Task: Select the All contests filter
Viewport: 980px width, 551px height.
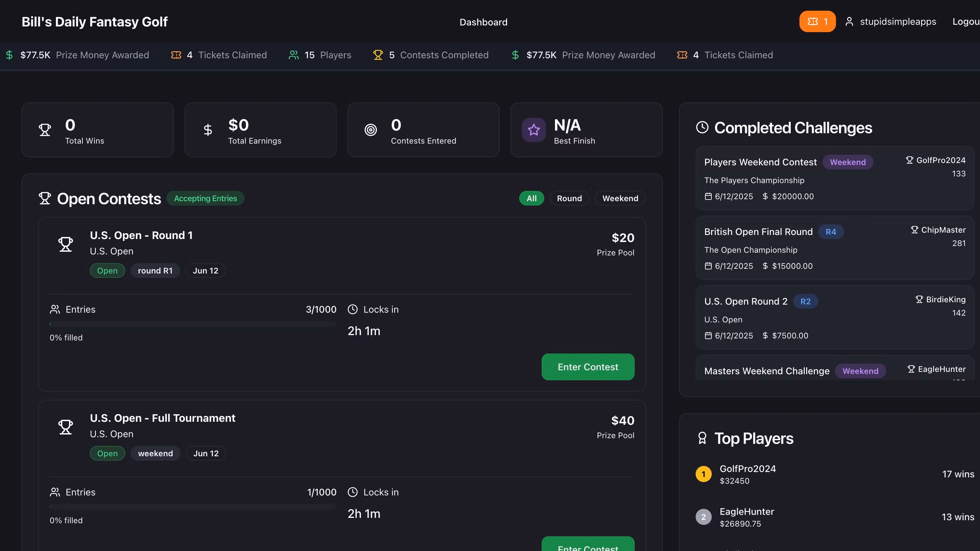Action: click(531, 199)
